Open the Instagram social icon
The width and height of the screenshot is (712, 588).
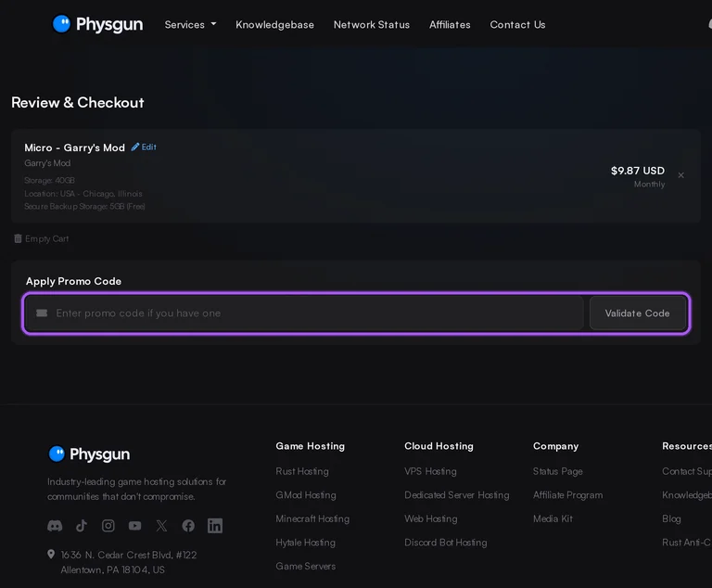pos(108,526)
